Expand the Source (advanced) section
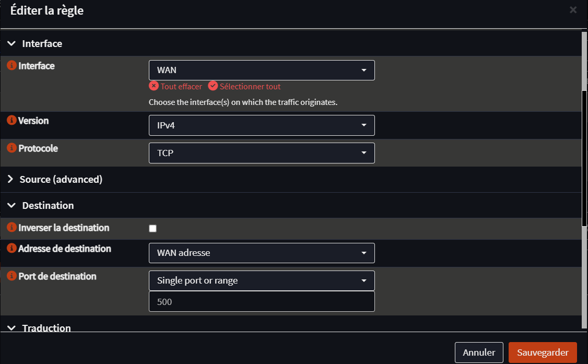Image resolution: width=588 pixels, height=364 pixels. tap(10, 179)
